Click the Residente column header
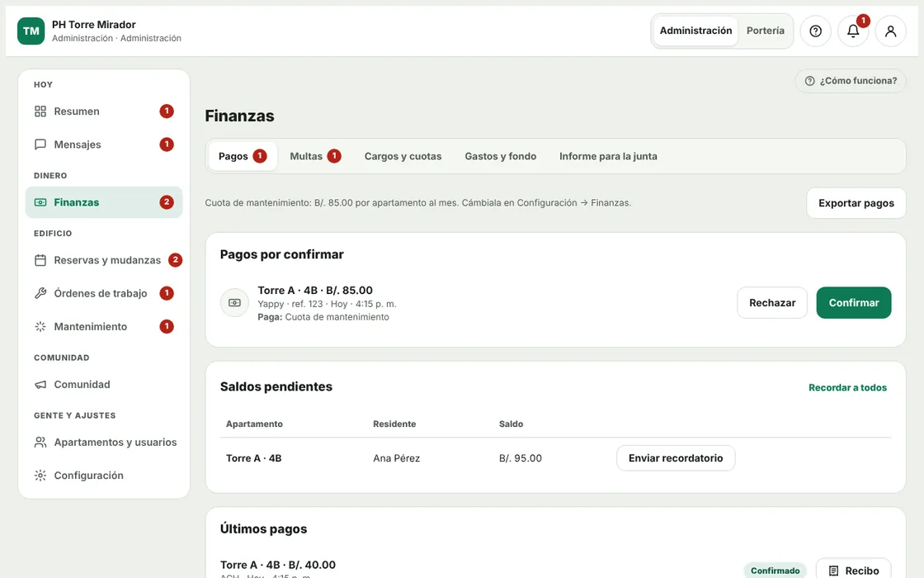The height and width of the screenshot is (578, 924). [394, 424]
